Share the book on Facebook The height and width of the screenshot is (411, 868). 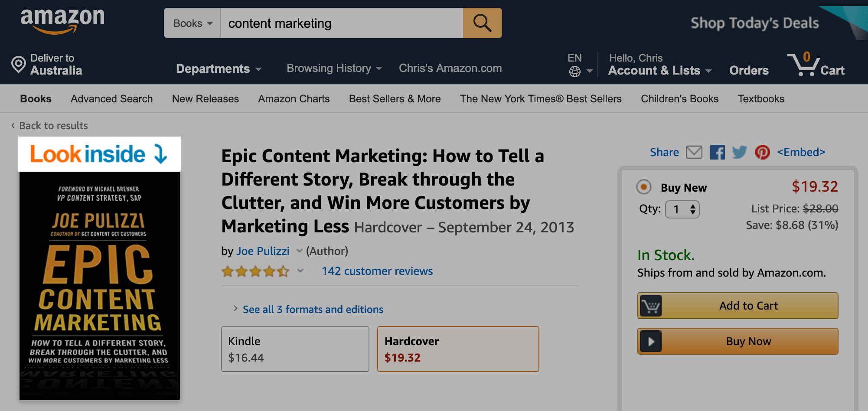718,152
